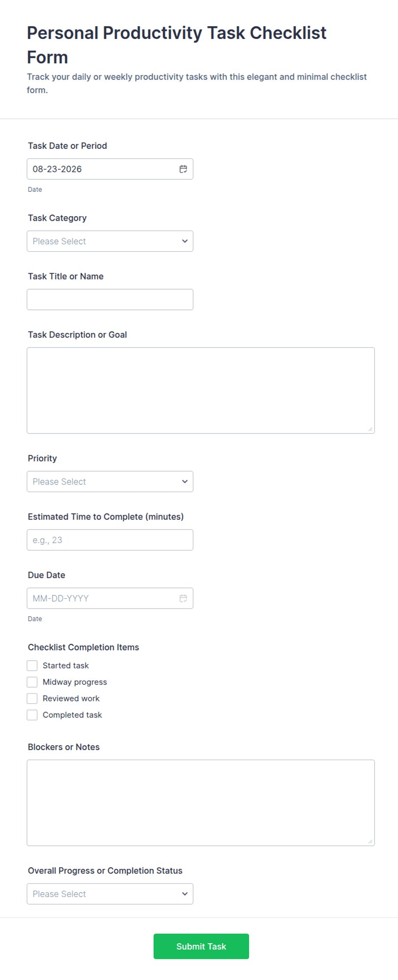Mark the Completed task checkbox
The width and height of the screenshot is (398, 980).
point(32,715)
